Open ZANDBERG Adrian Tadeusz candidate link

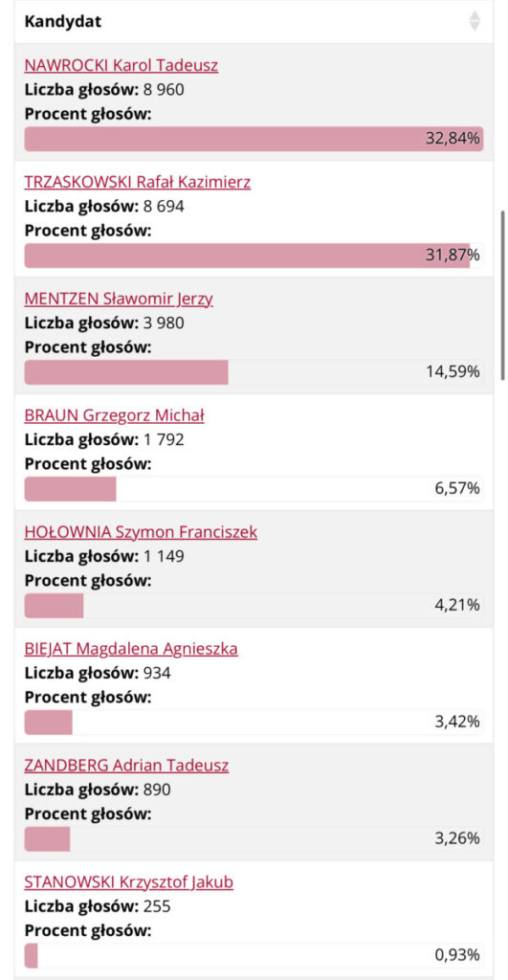click(x=126, y=766)
